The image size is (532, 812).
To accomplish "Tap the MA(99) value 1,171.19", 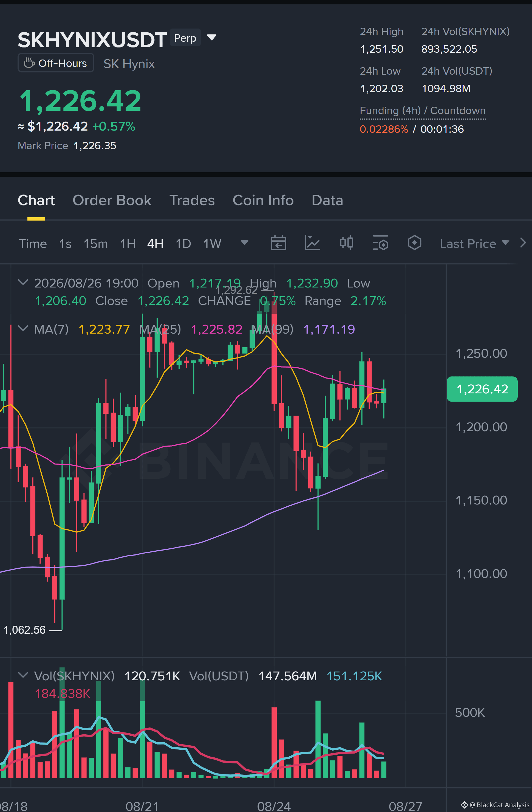I will pos(329,329).
